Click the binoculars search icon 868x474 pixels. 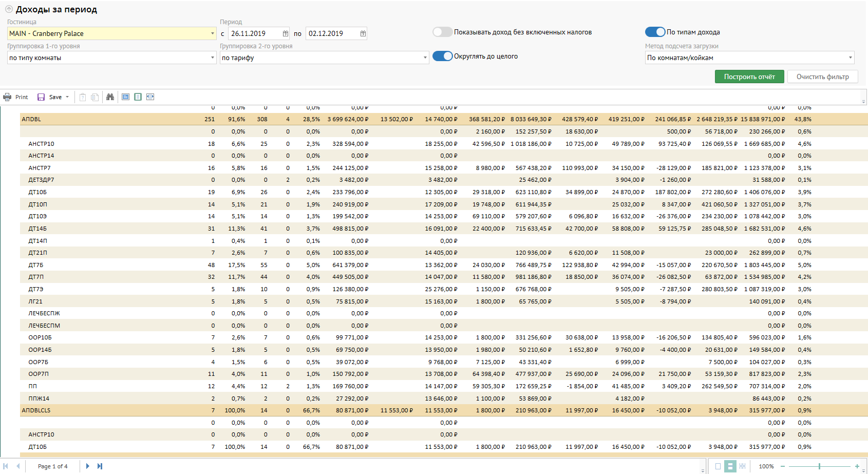(x=110, y=97)
